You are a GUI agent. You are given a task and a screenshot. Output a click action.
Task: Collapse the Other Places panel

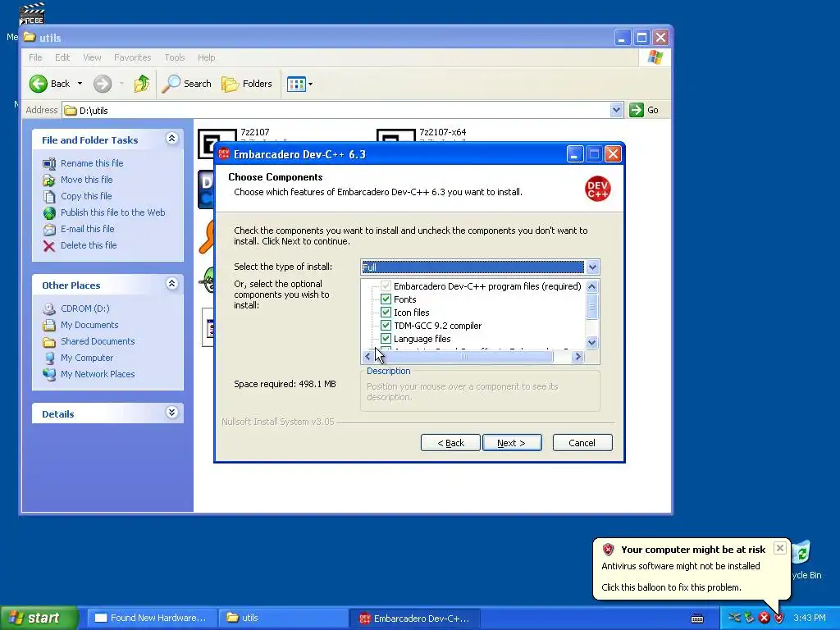point(171,284)
